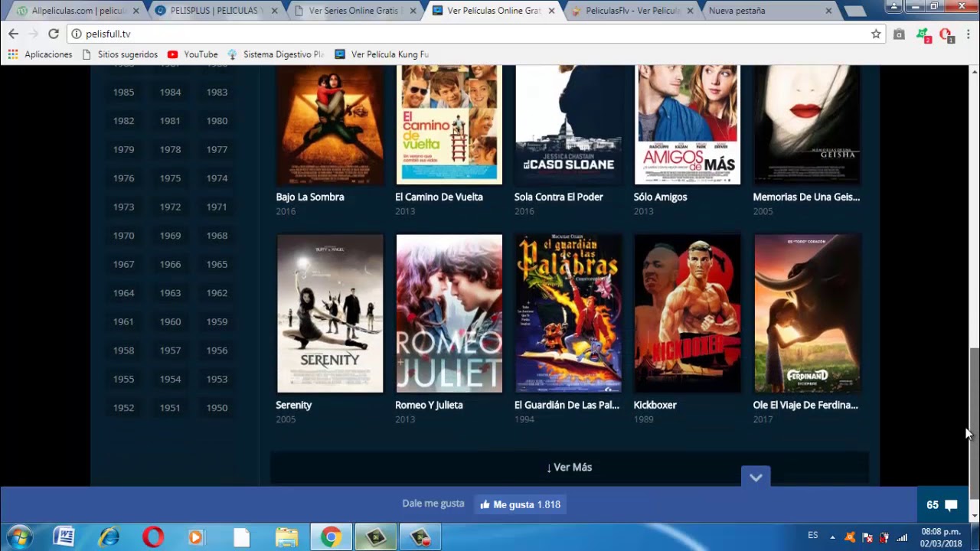
Task: Open Windows Media Player from taskbar
Action: coord(197,537)
